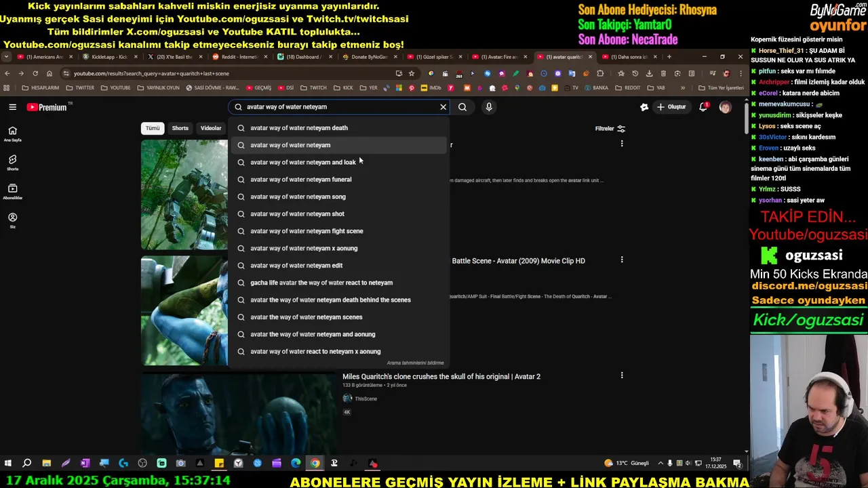Image resolution: width=868 pixels, height=488 pixels.
Task: Select the Shorts filter chip
Action: (x=180, y=128)
